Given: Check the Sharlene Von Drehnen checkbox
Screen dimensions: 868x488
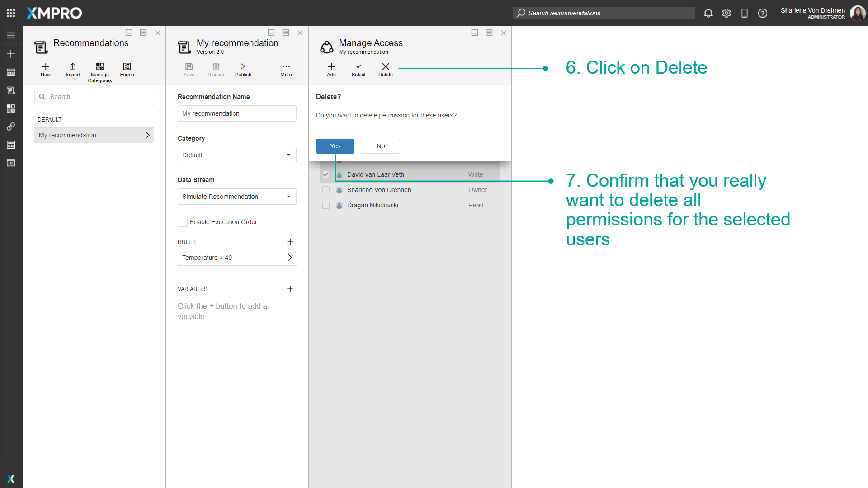Looking at the screenshot, I should [326, 190].
